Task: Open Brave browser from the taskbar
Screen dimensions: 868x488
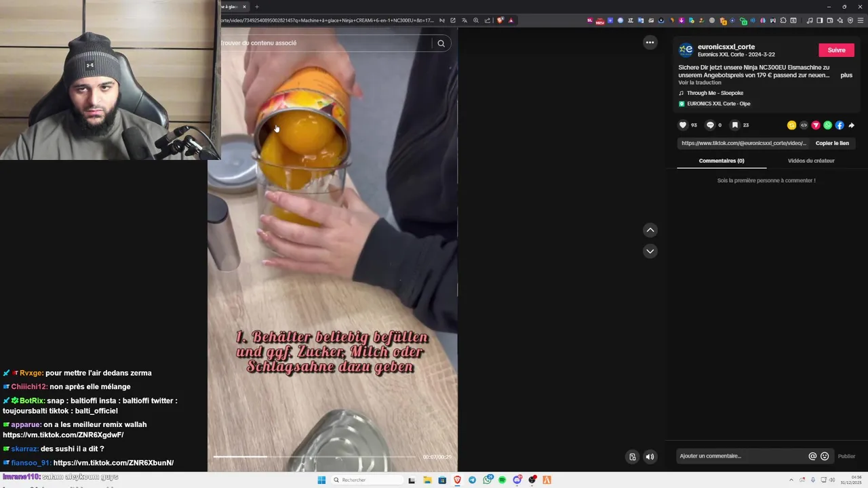Action: (x=457, y=480)
